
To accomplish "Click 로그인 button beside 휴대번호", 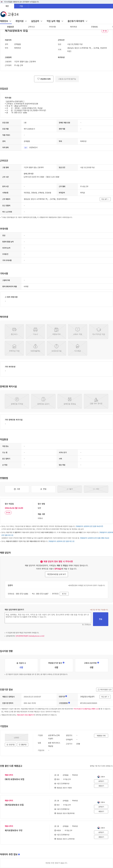I will 64,594.
